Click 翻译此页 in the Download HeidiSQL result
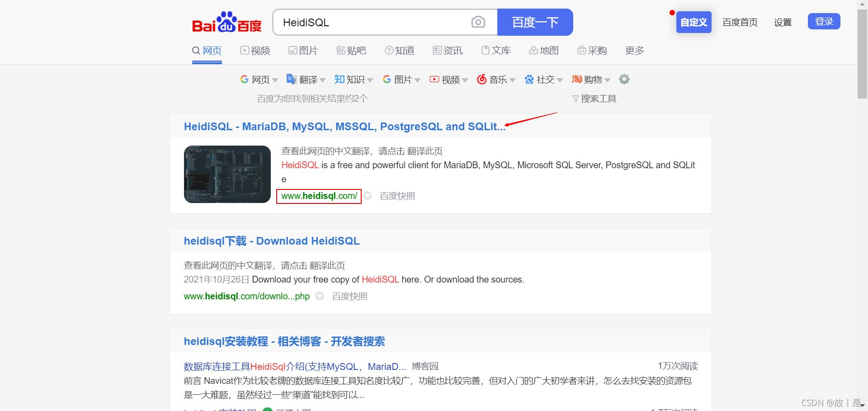Image resolution: width=868 pixels, height=411 pixels. [x=327, y=265]
